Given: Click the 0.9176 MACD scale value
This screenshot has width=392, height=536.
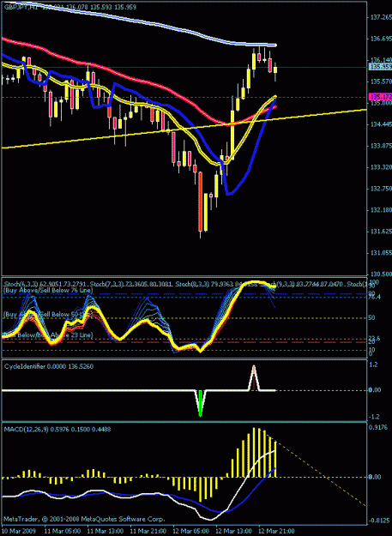Looking at the screenshot, I should (x=380, y=427).
